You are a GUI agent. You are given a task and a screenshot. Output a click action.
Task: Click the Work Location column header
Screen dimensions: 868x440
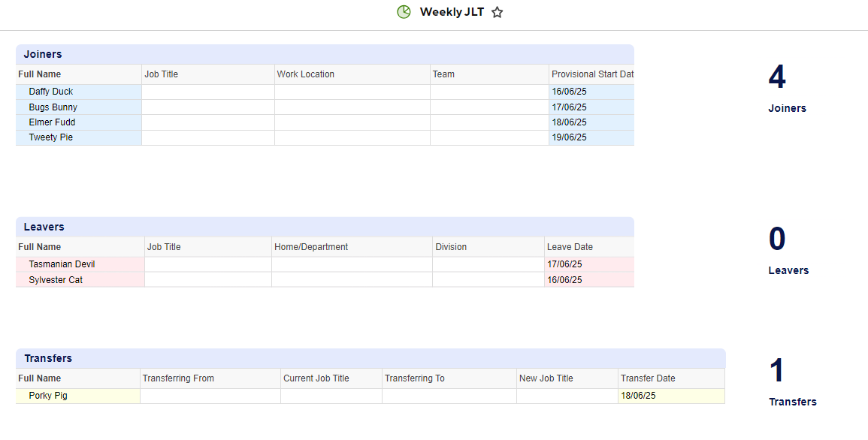[352, 74]
